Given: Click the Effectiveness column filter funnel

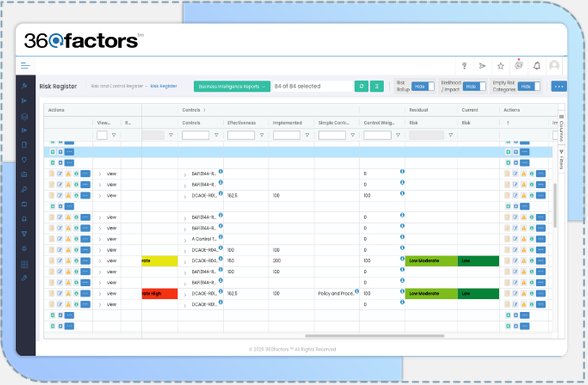Looking at the screenshot, I should click(x=262, y=135).
